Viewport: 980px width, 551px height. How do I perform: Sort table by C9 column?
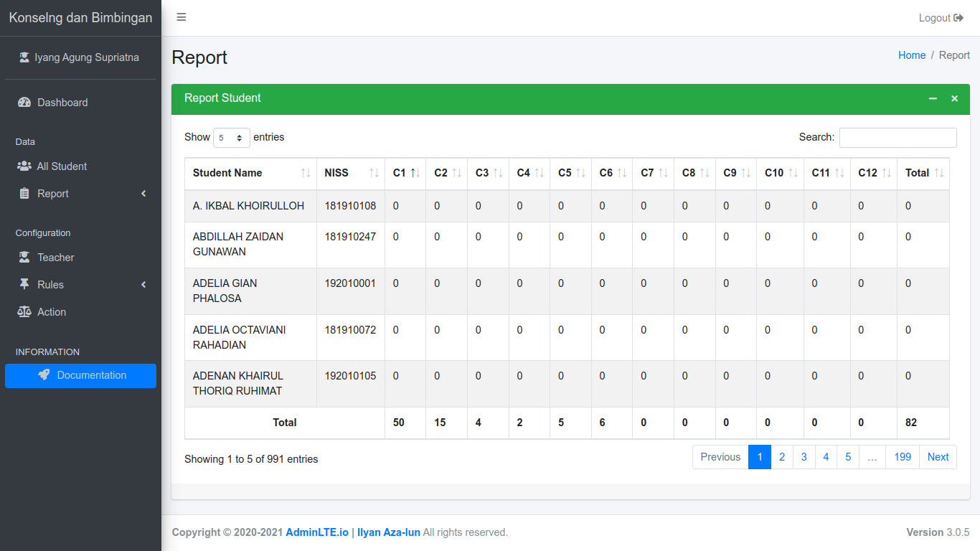click(x=736, y=174)
